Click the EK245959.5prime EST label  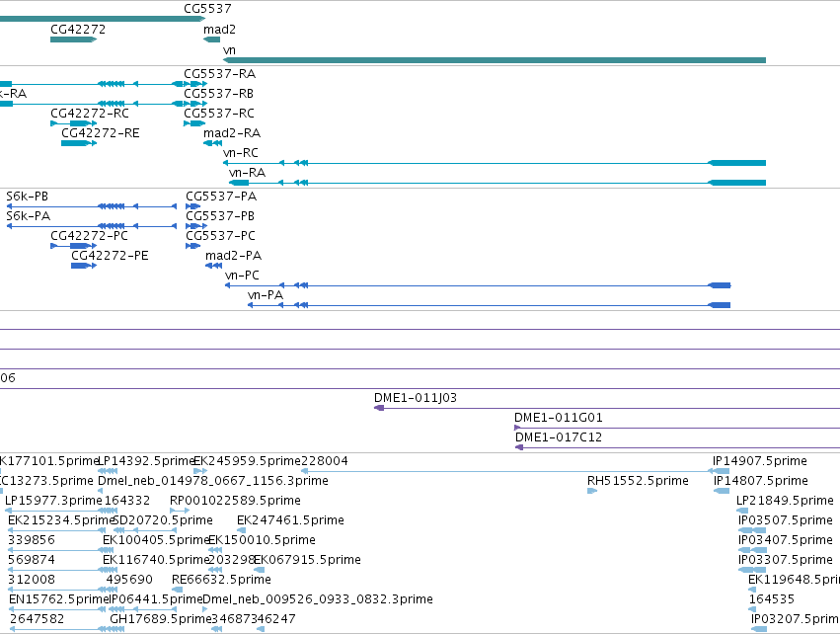click(x=247, y=461)
